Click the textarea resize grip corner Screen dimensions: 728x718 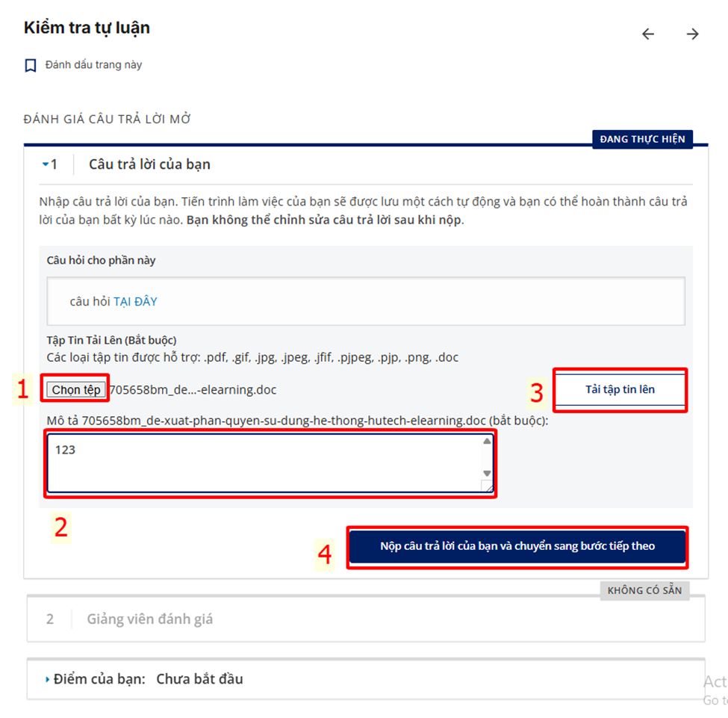(487, 486)
